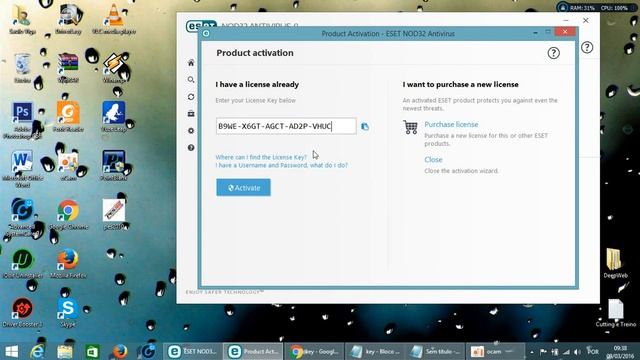Select the Foxit Reader desktop shortcut
Image resolution: width=640 pixels, height=360 pixels.
coord(68,117)
